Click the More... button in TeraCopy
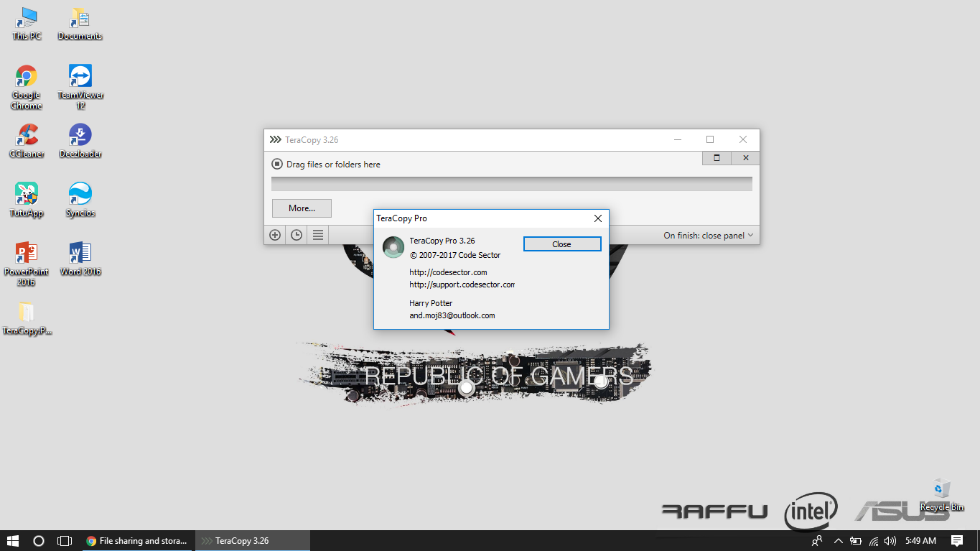Screen dimensions: 980x551 pos(302,208)
